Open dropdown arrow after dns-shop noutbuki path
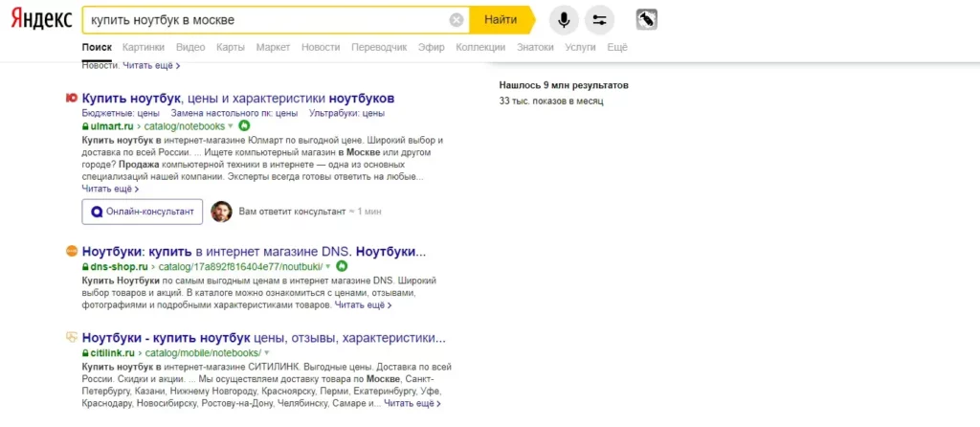The width and height of the screenshot is (980, 427). coord(328,266)
